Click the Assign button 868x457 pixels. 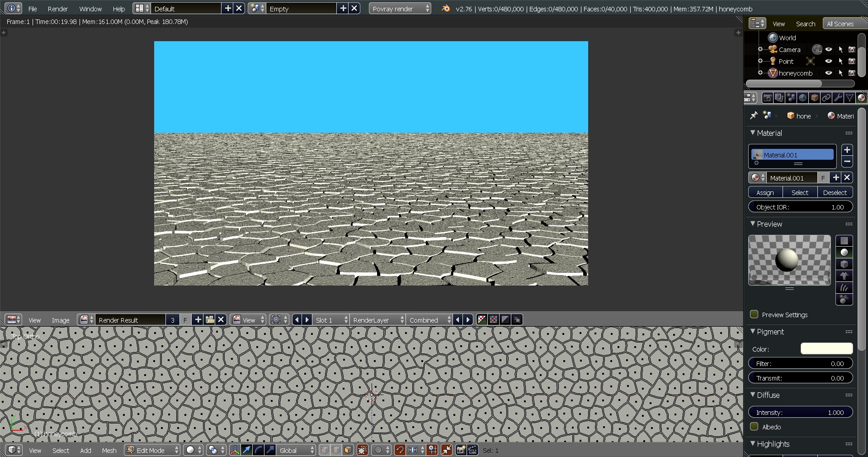[765, 192]
